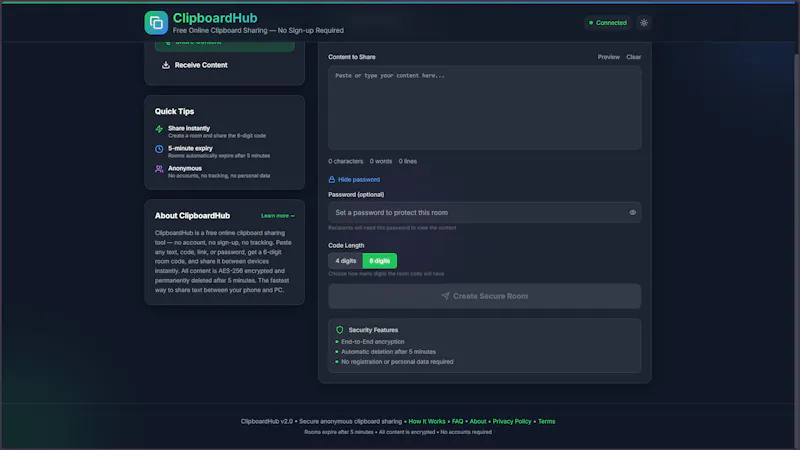The image size is (800, 450).
Task: Click the 'Anonymous' tip title
Action: (x=185, y=168)
